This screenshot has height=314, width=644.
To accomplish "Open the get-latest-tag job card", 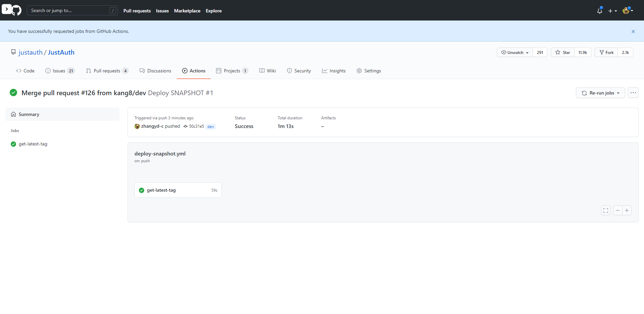I will [x=178, y=190].
